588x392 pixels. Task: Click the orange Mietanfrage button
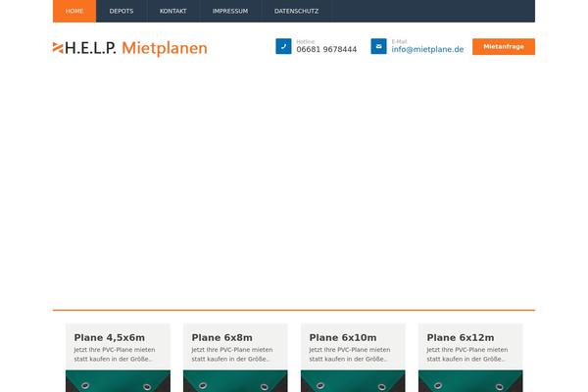click(504, 46)
